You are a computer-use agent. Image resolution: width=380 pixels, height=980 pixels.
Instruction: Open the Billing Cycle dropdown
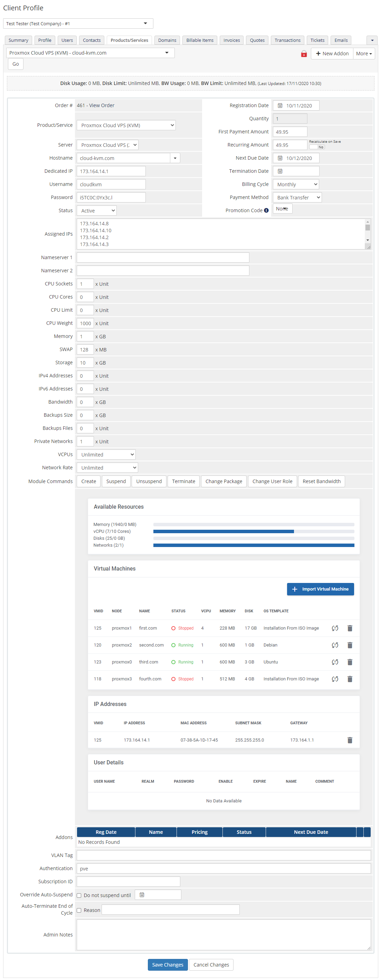(296, 184)
